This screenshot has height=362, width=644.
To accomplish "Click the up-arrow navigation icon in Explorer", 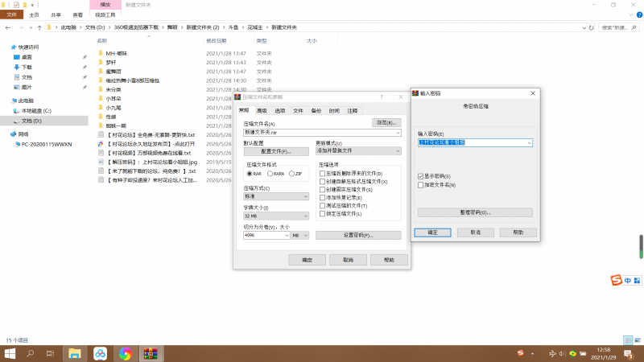I will click(39, 27).
